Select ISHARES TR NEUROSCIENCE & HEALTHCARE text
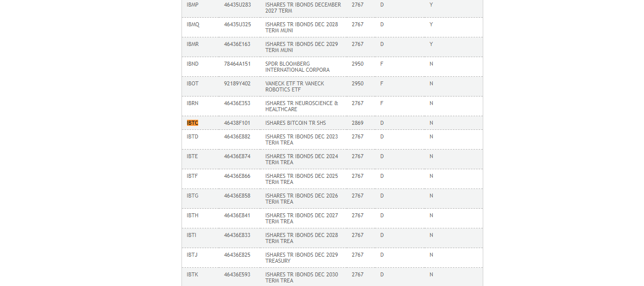The width and height of the screenshot is (644, 286). click(x=302, y=106)
